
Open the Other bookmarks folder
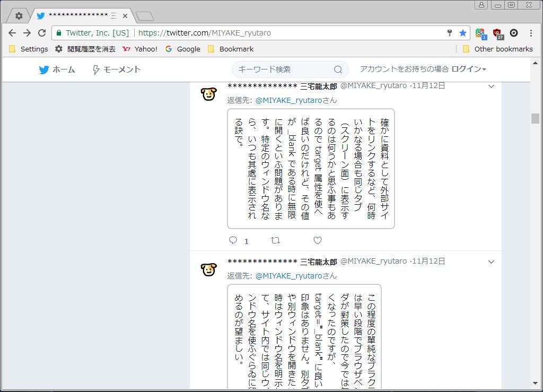(x=497, y=49)
